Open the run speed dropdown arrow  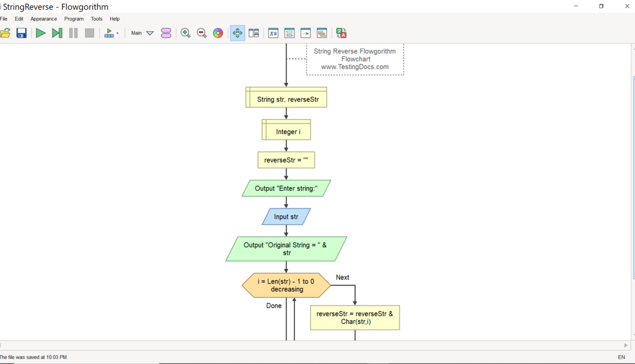click(117, 33)
